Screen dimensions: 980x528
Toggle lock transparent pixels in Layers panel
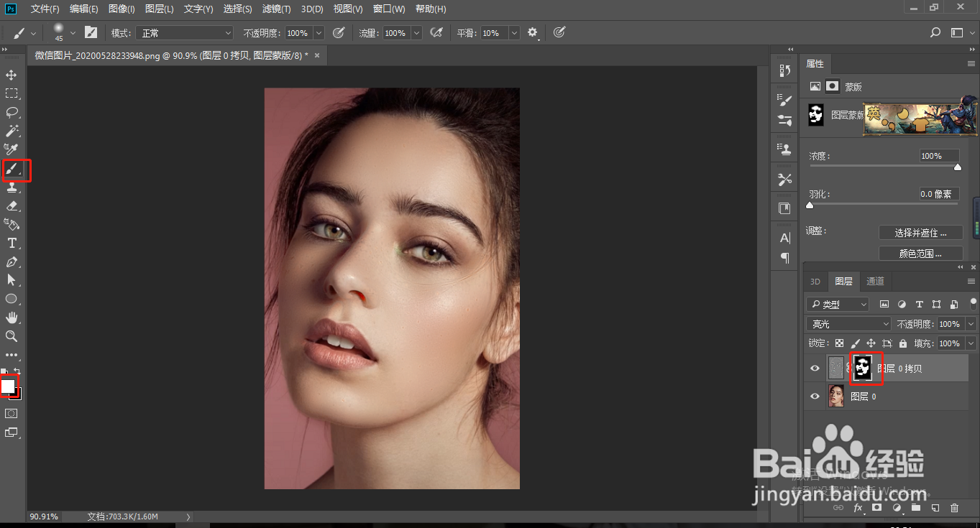click(838, 343)
